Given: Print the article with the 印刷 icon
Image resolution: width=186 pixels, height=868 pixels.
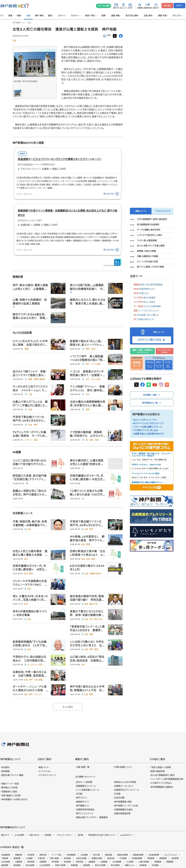Looking at the screenshot, I should pos(106,35).
